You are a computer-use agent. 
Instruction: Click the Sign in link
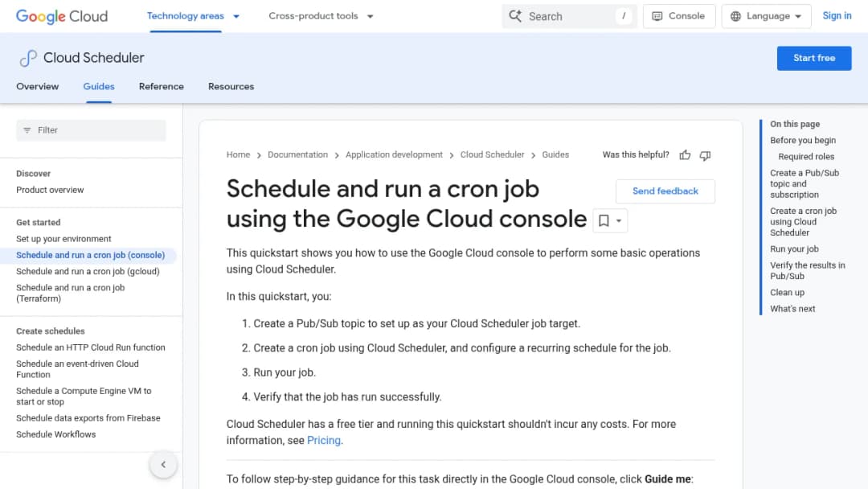point(837,16)
